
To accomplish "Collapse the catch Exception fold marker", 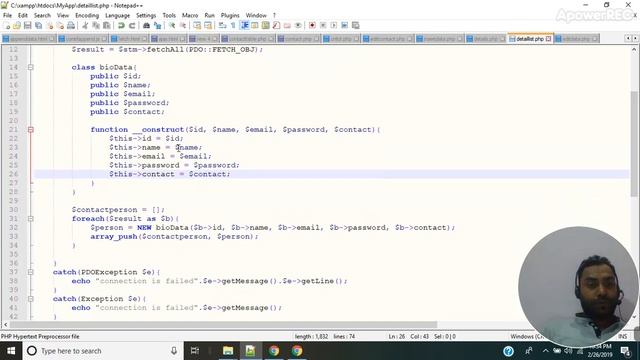I will pos(31,299).
